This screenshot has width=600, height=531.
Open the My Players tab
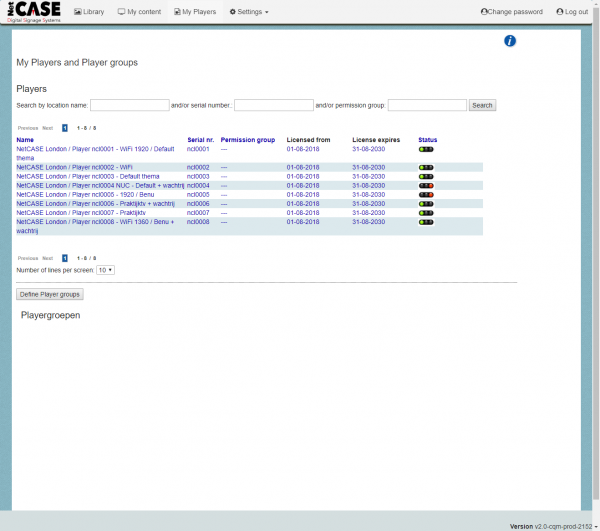(x=195, y=12)
